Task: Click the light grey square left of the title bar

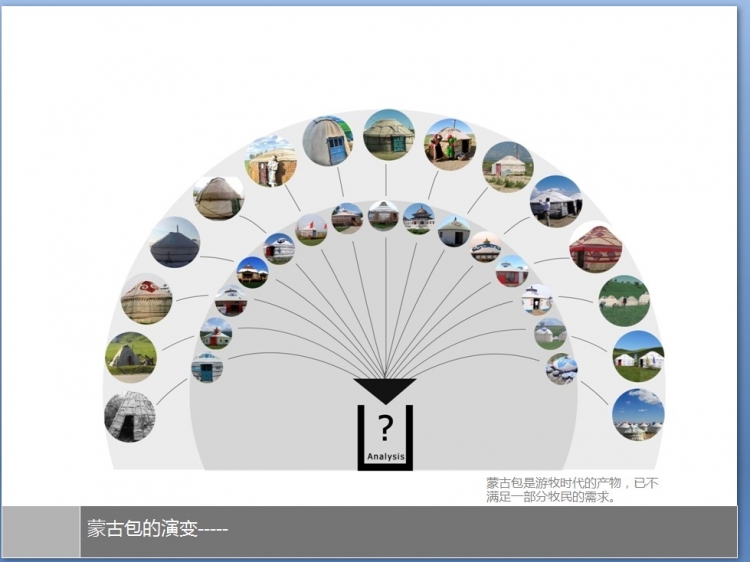Action: [41, 531]
